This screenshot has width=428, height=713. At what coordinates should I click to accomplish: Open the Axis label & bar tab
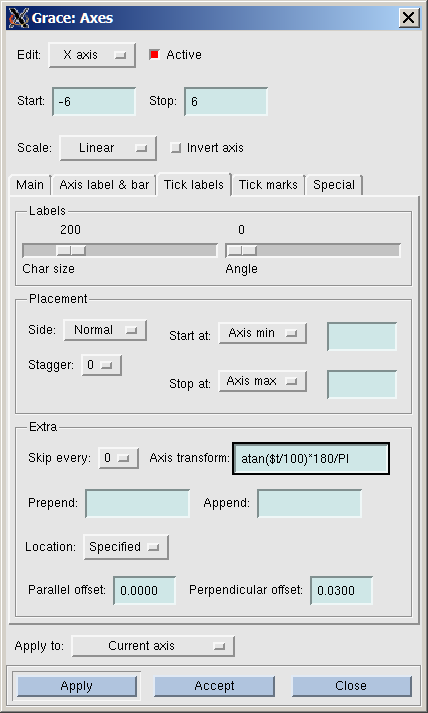104,185
